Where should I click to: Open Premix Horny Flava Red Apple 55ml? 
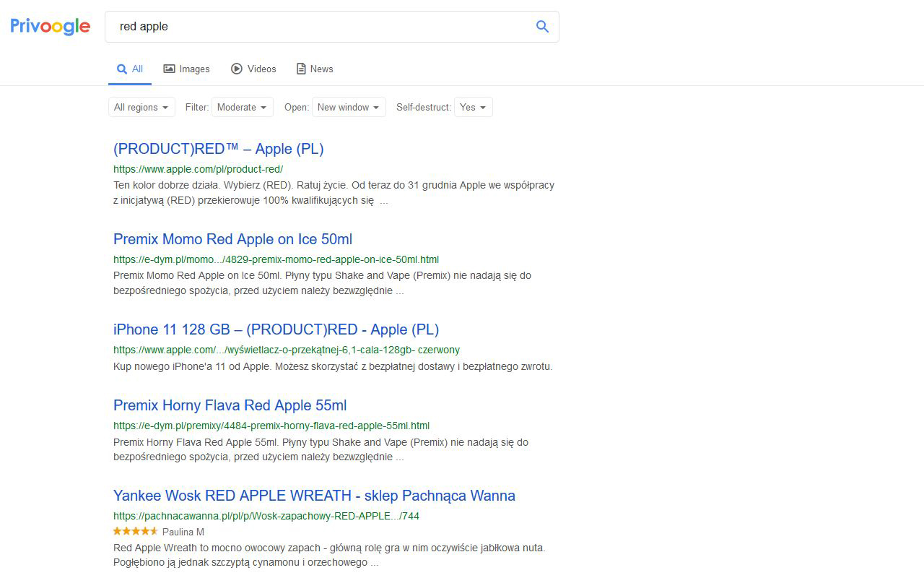point(230,405)
